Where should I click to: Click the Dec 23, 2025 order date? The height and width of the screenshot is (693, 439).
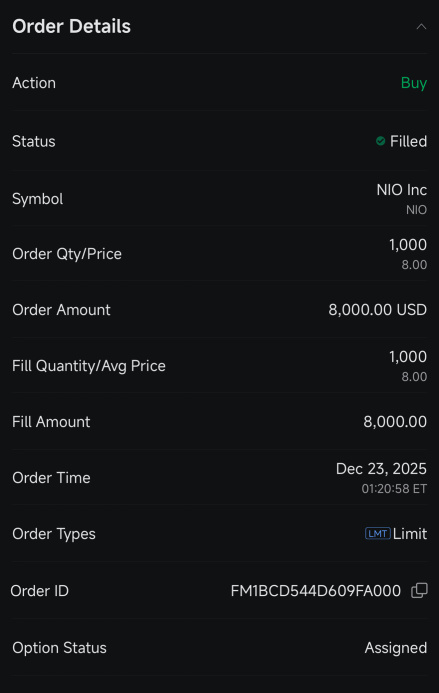(x=381, y=468)
